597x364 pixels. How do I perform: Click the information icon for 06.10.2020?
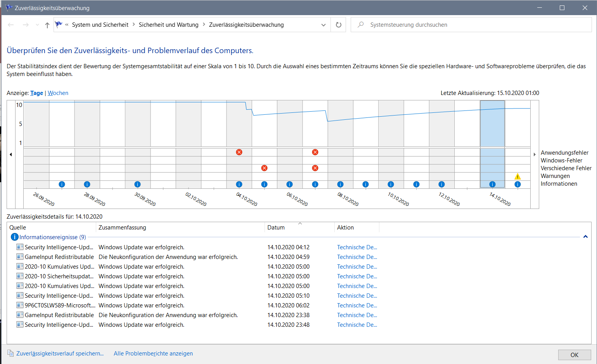289,184
